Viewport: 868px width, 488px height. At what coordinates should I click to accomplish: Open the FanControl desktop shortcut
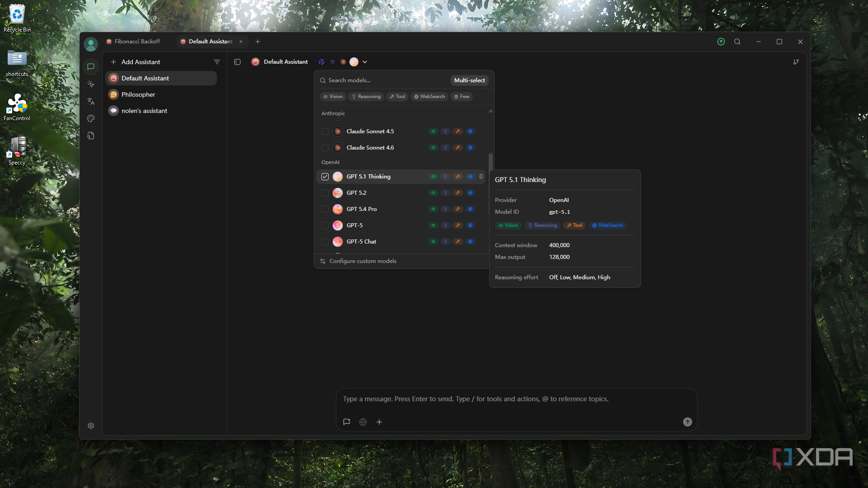(x=17, y=108)
